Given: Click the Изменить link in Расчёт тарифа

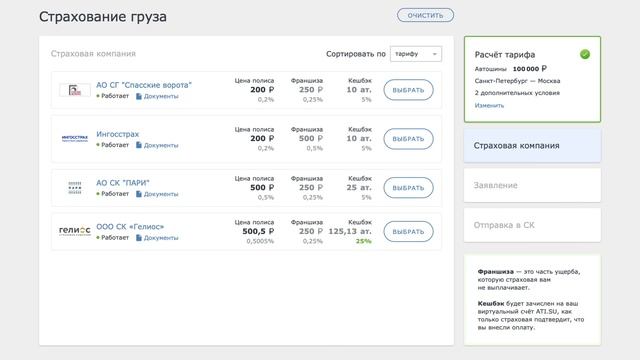Looking at the screenshot, I should (489, 105).
